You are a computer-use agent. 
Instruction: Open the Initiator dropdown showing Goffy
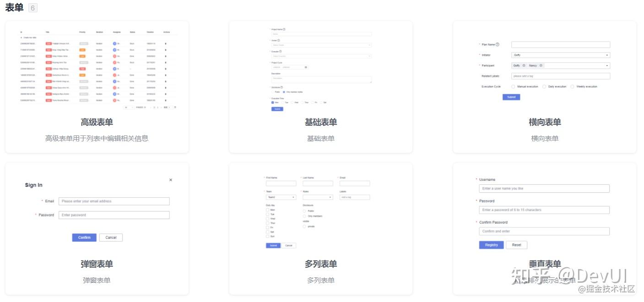pos(561,55)
